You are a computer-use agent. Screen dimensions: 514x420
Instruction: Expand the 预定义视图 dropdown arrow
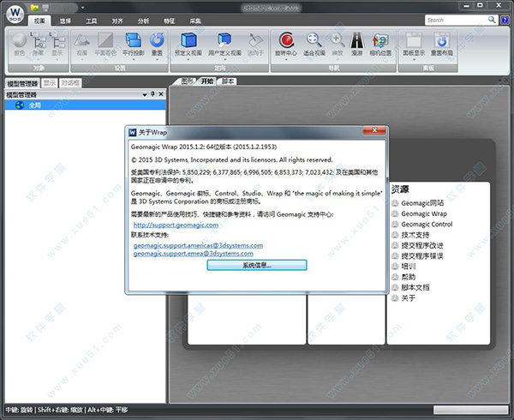188,60
